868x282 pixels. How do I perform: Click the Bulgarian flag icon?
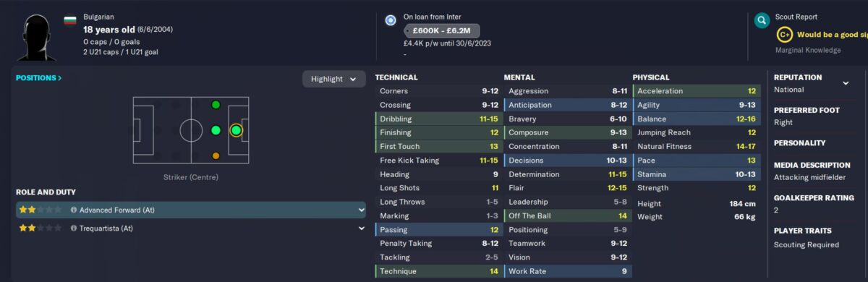(70, 19)
